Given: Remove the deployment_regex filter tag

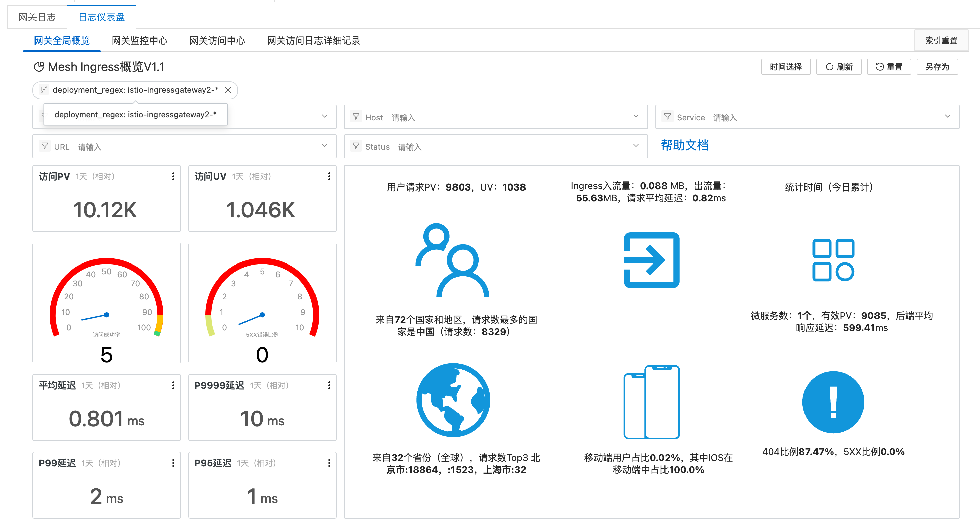Looking at the screenshot, I should point(228,90).
